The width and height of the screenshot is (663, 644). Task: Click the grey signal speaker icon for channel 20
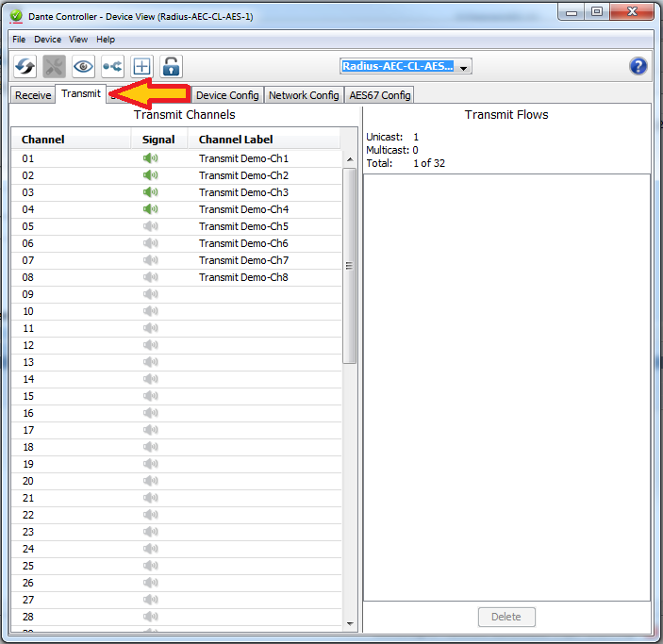150,481
